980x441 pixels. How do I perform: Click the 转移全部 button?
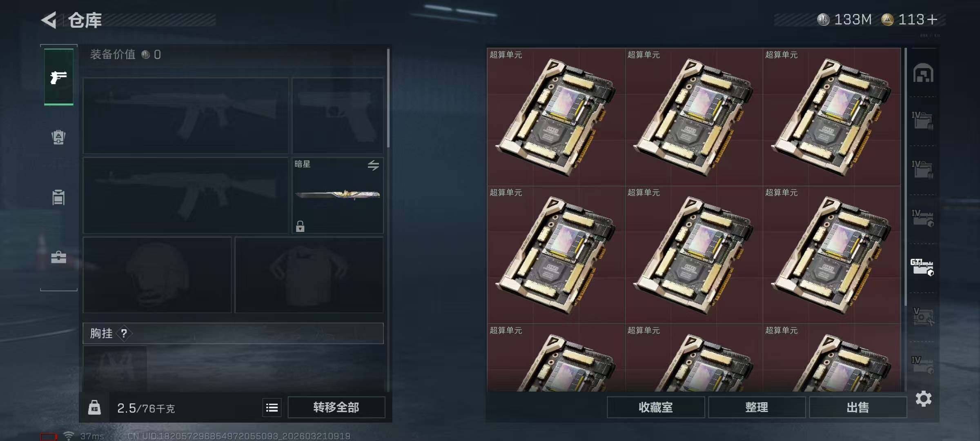point(336,408)
